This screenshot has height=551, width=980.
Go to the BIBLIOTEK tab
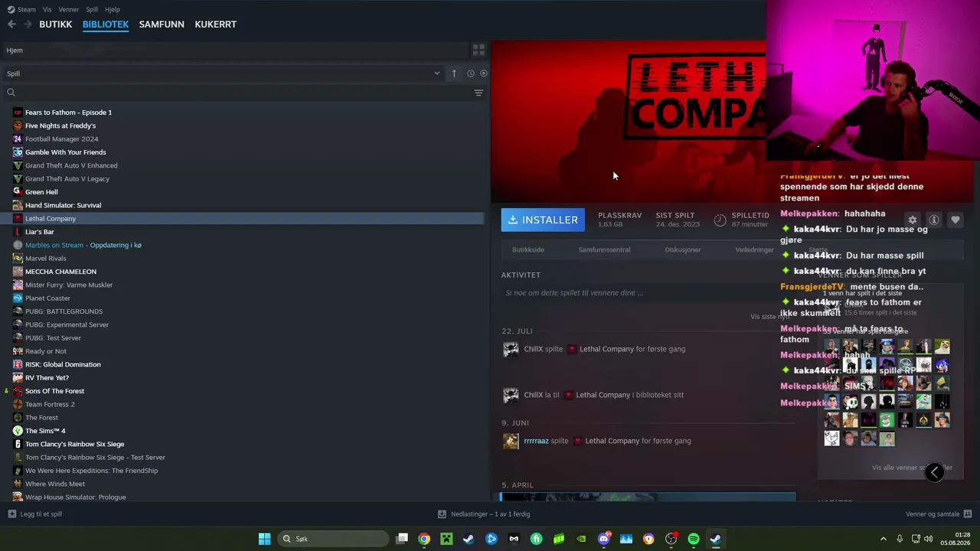[106, 24]
